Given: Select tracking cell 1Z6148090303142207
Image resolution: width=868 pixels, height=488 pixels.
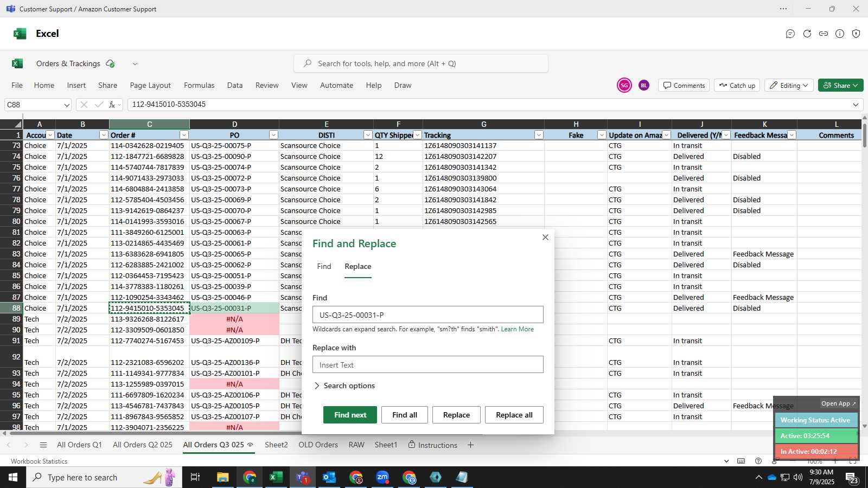Looking at the screenshot, I should pyautogui.click(x=483, y=156).
